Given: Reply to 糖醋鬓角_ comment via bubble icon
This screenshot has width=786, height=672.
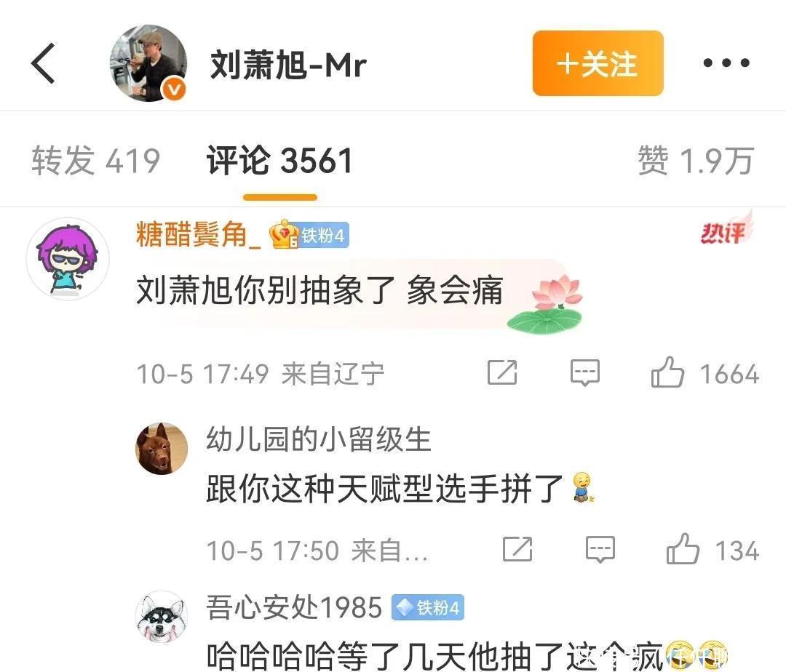Looking at the screenshot, I should pos(585,372).
